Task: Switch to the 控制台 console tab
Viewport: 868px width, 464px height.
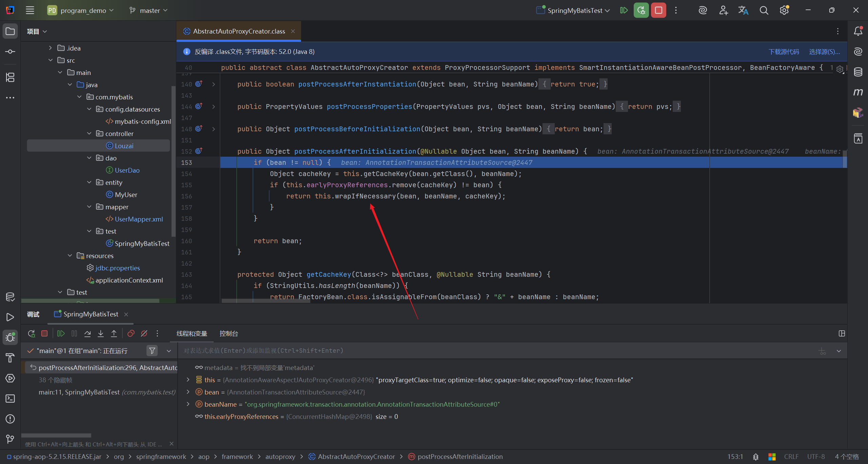Action: click(229, 334)
